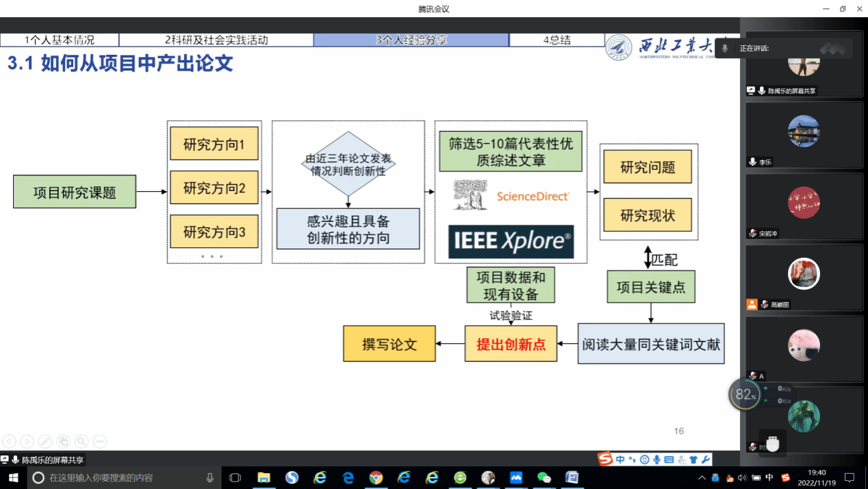Toggle system volume icon in tray

742,477
